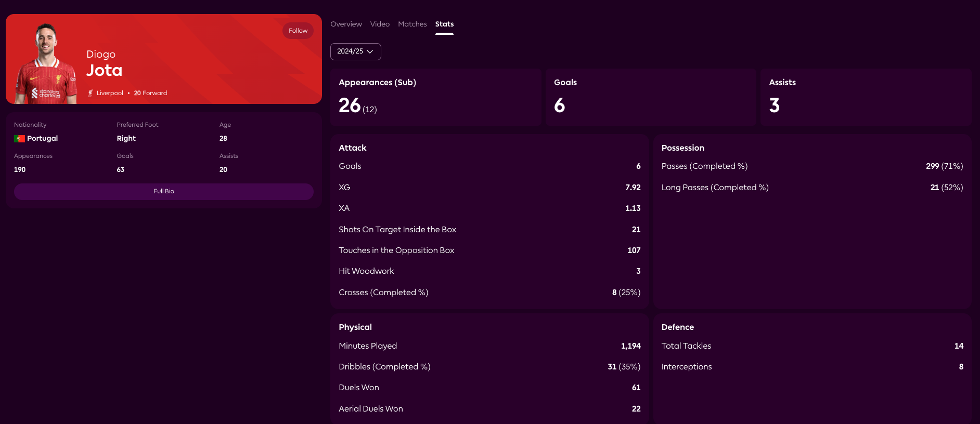Click the Minutes Played value 1,194

tap(630, 346)
